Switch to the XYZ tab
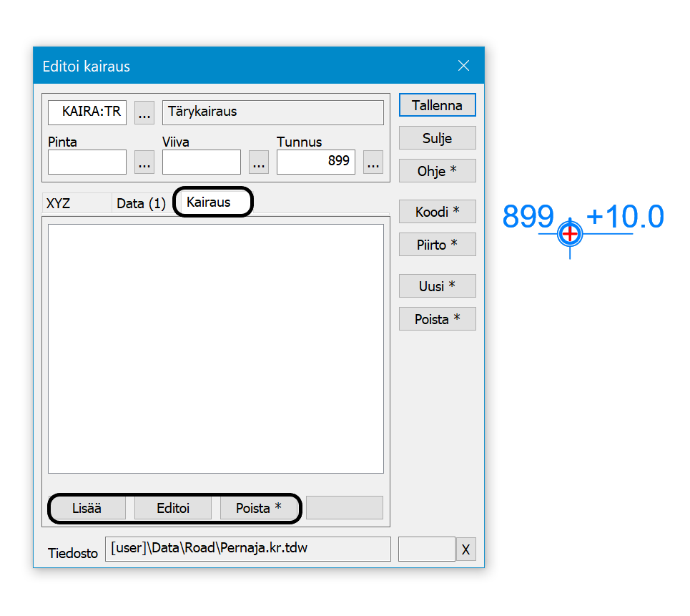This screenshot has height=616, width=690. [x=59, y=203]
